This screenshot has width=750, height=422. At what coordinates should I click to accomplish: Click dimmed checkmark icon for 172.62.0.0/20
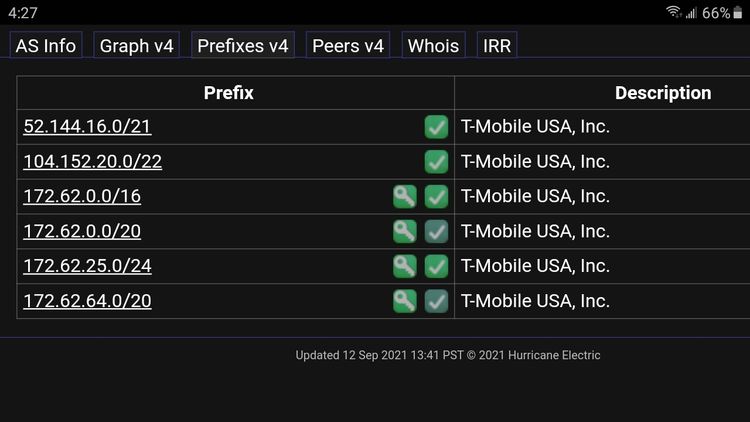point(436,232)
